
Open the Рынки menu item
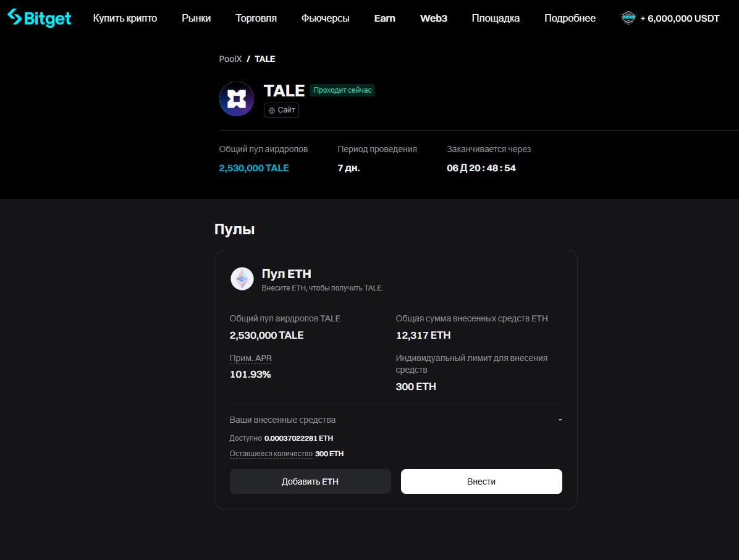[196, 18]
